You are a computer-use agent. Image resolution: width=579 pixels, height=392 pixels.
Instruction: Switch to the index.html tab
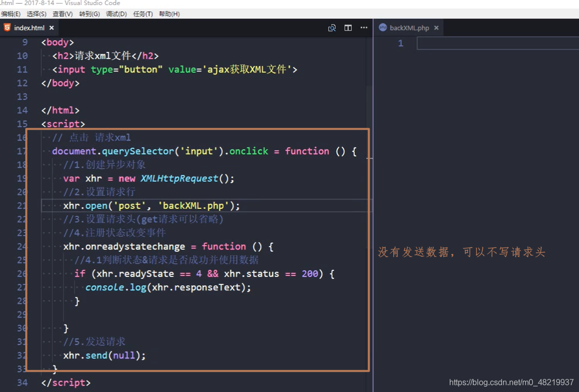tap(29, 28)
